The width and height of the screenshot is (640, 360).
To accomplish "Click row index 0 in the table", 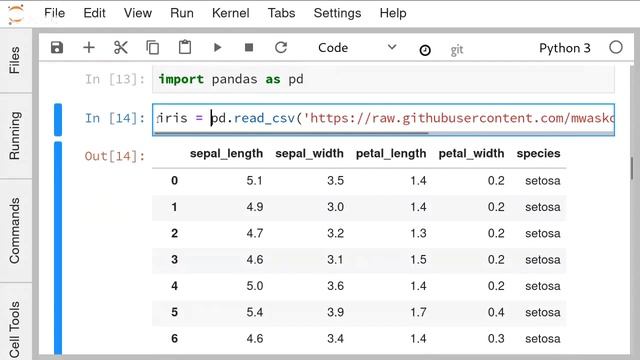I will pos(174,180).
